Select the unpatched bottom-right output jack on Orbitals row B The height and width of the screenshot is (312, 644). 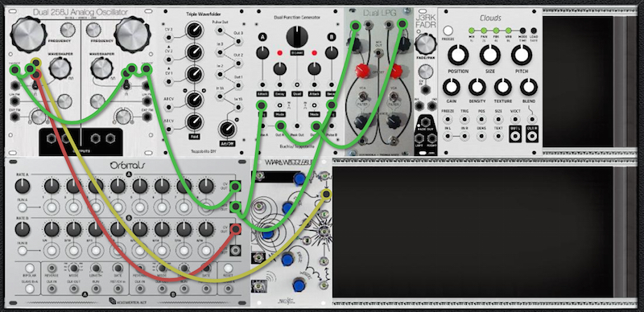(x=236, y=249)
